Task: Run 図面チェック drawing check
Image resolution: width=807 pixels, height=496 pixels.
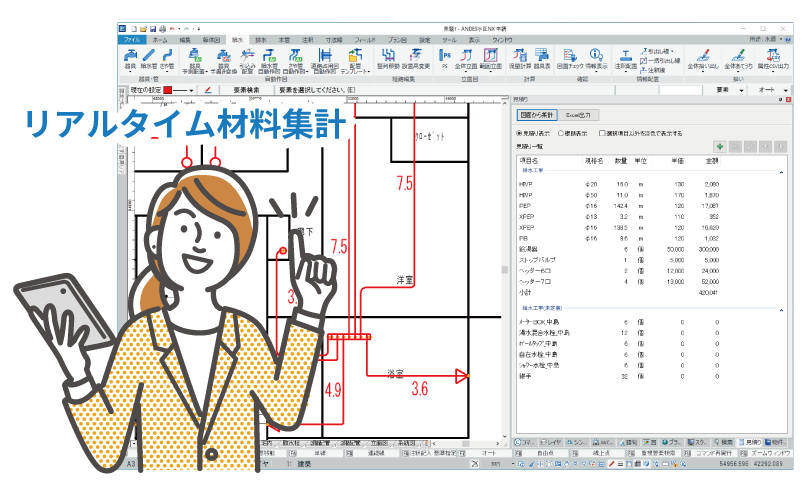Action: [570, 59]
